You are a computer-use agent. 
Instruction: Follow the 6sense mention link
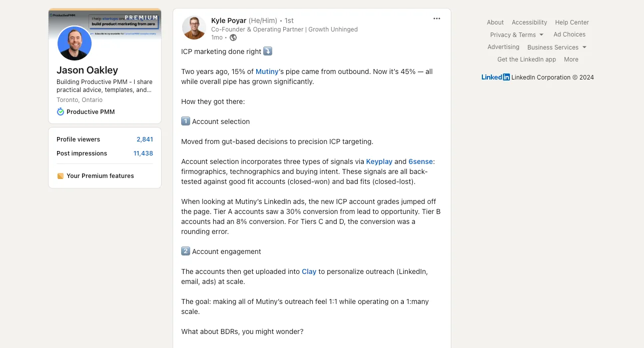coord(420,161)
